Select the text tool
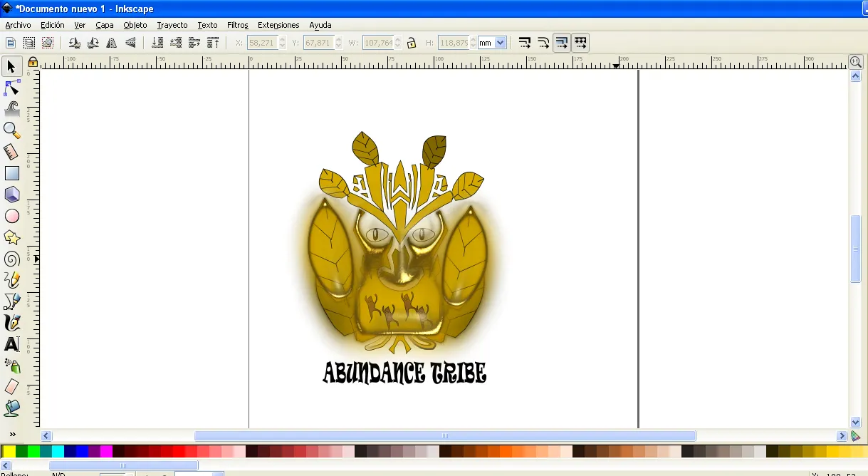Image resolution: width=868 pixels, height=476 pixels. [12, 344]
